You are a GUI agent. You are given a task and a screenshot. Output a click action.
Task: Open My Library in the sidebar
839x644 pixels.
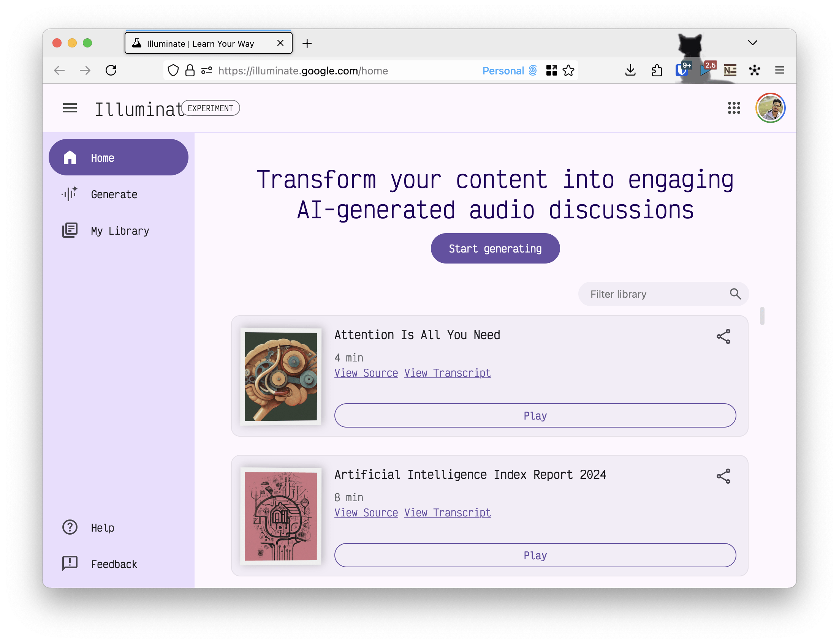click(118, 231)
